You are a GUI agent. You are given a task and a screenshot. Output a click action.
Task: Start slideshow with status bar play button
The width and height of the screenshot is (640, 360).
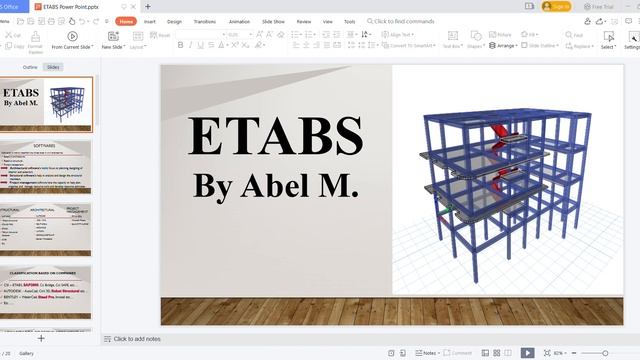tap(527, 353)
